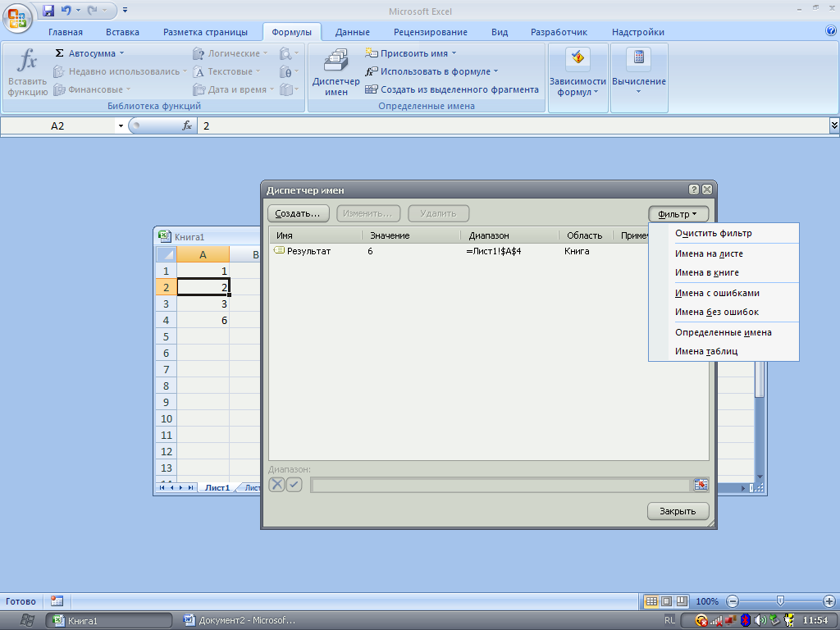Click Formula Auditing icon
Screen dimensions: 840x630
click(x=577, y=58)
